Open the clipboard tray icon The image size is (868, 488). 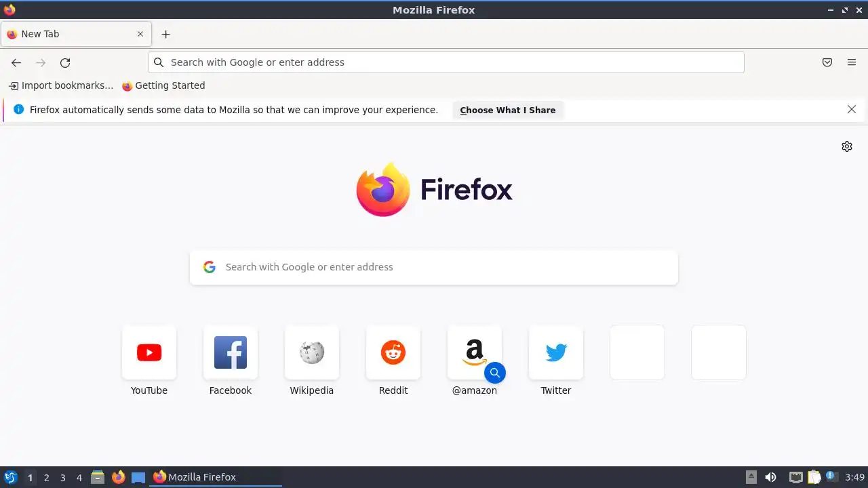(x=814, y=477)
